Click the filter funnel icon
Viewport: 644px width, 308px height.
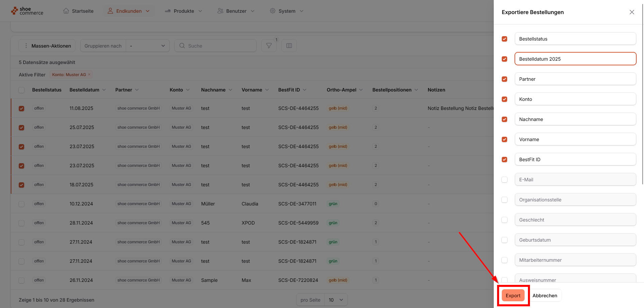(x=269, y=46)
